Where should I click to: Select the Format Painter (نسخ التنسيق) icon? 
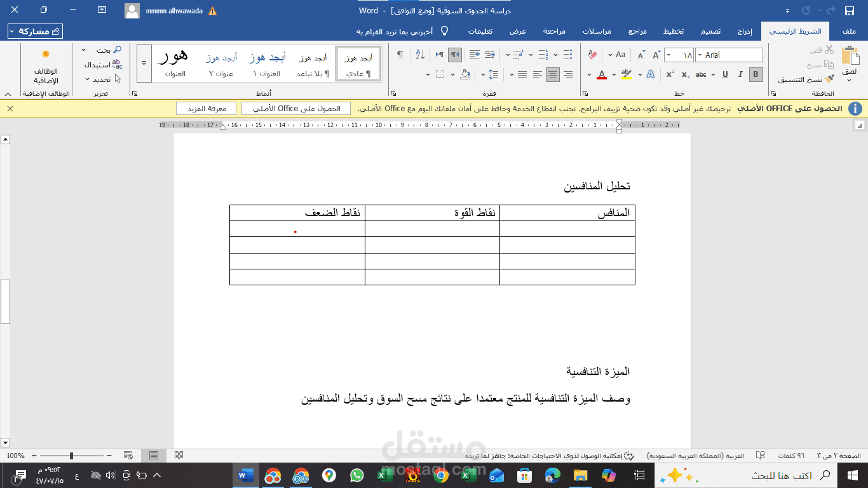click(829, 79)
